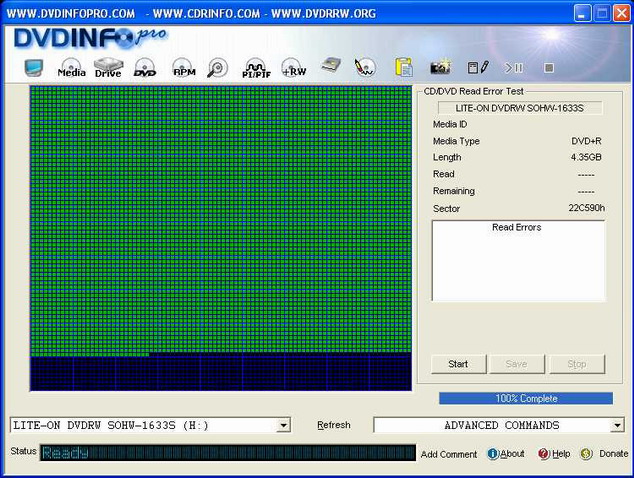Screen dimensions: 634x478
Task: Click the drive tray icon in the toolbar
Action: coord(331,66)
